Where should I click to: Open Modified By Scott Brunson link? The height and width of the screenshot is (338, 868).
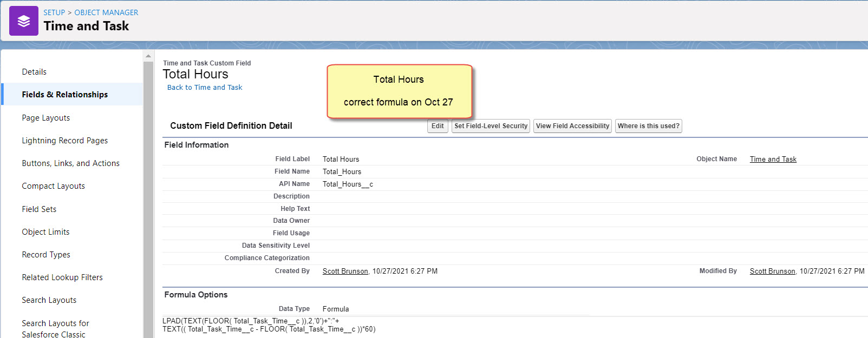point(773,271)
